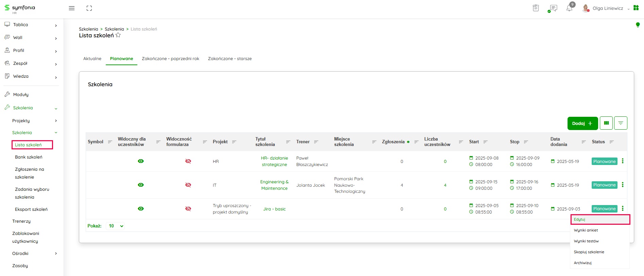Open the Engineering & Maintenance training link
Image resolution: width=644 pixels, height=276 pixels.
(274, 185)
